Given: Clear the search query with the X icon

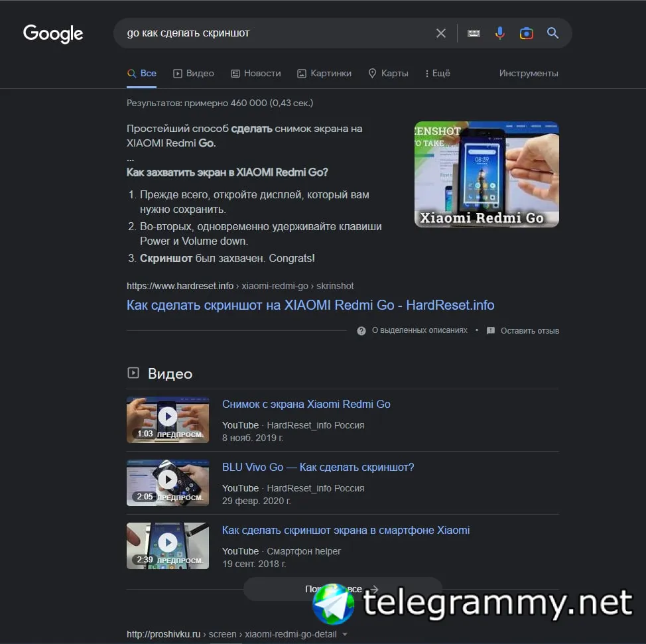Looking at the screenshot, I should [x=441, y=33].
